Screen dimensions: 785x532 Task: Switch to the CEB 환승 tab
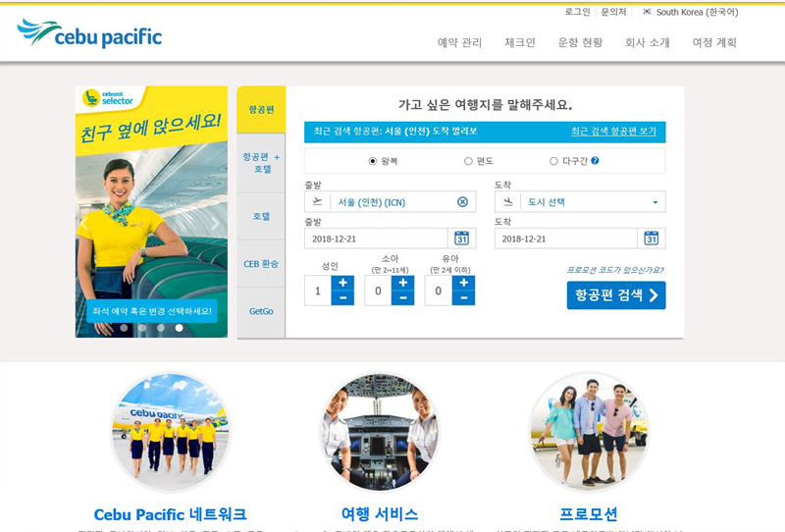click(x=261, y=263)
